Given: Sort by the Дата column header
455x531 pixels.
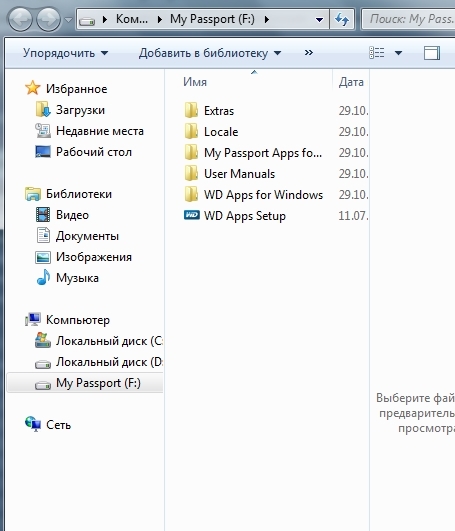Looking at the screenshot, I should (x=351, y=82).
